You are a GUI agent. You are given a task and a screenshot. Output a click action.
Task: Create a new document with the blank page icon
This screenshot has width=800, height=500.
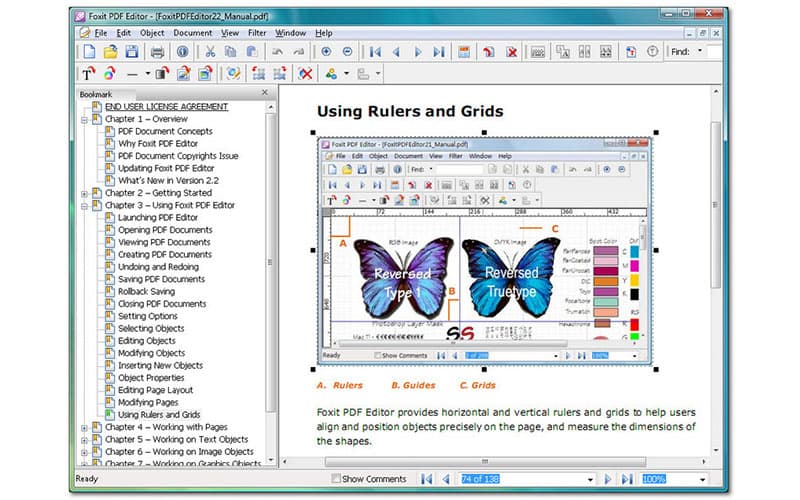click(89, 52)
